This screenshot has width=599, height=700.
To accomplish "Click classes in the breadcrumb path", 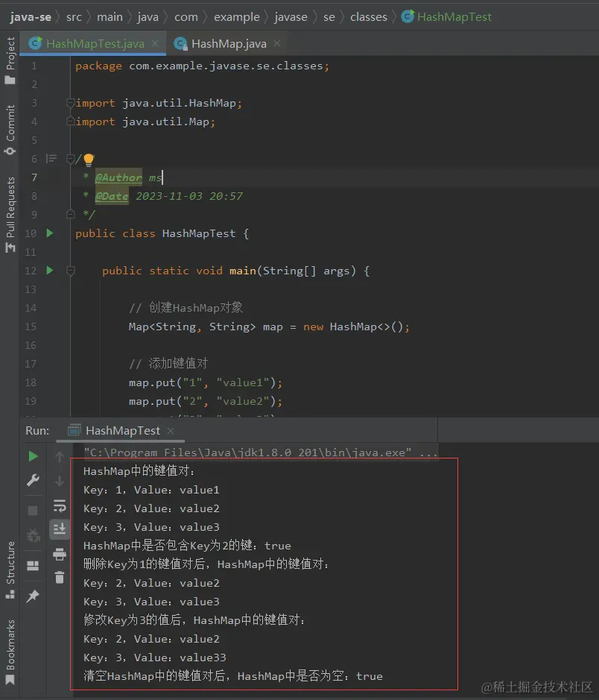I will click(x=368, y=17).
